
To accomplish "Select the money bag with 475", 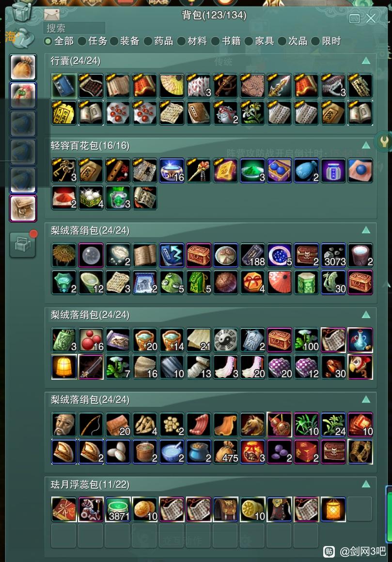I will coord(225,452).
